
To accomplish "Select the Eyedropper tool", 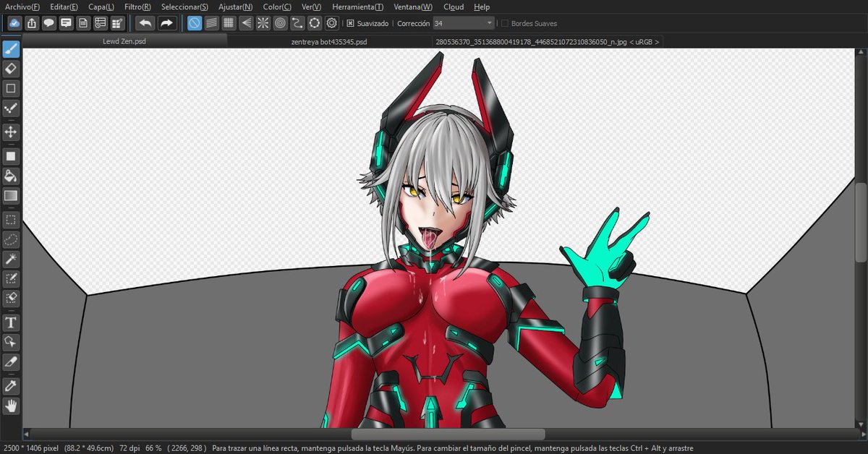I will click(x=11, y=385).
